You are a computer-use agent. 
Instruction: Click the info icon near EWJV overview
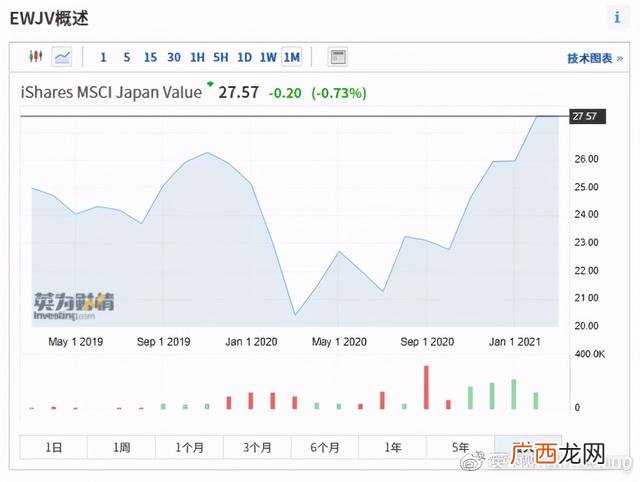tap(617, 17)
